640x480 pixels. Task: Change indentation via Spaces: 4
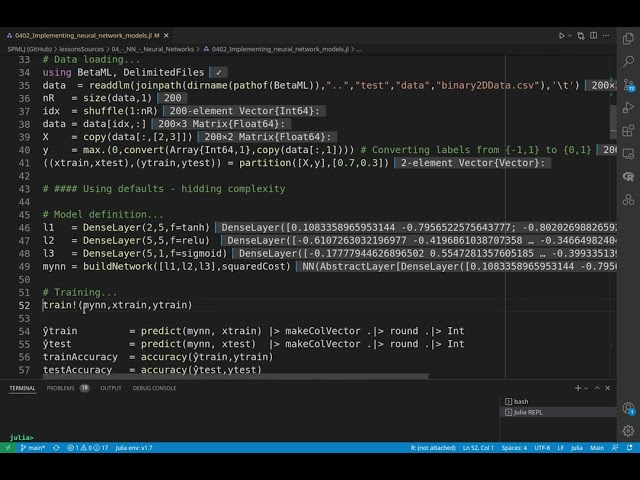point(514,448)
